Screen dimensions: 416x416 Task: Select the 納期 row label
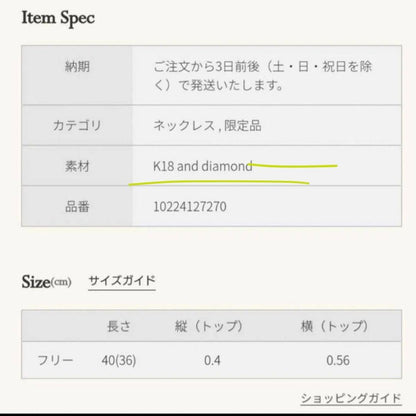point(77,67)
